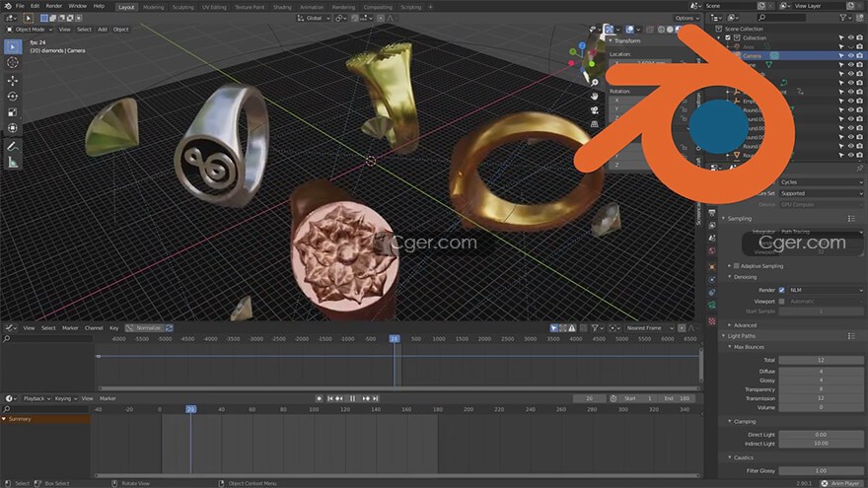Toggle Normalize in graph editor
This screenshot has height=488, width=868.
click(x=145, y=328)
